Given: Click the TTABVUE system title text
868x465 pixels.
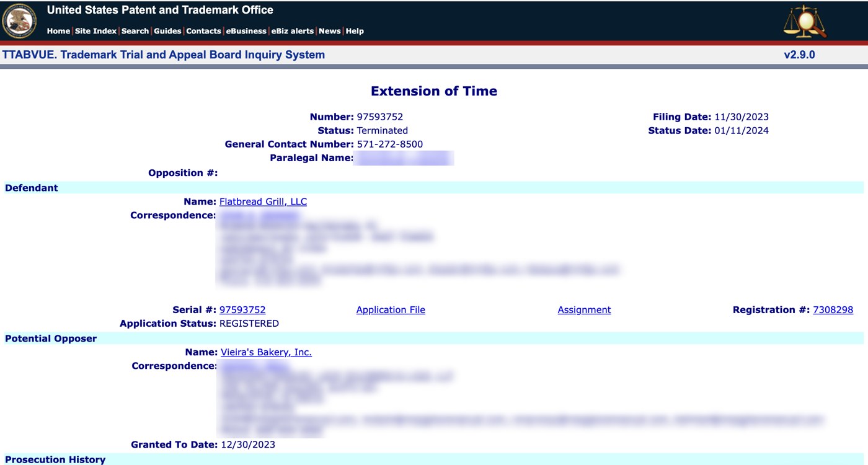Looking at the screenshot, I should coord(164,55).
